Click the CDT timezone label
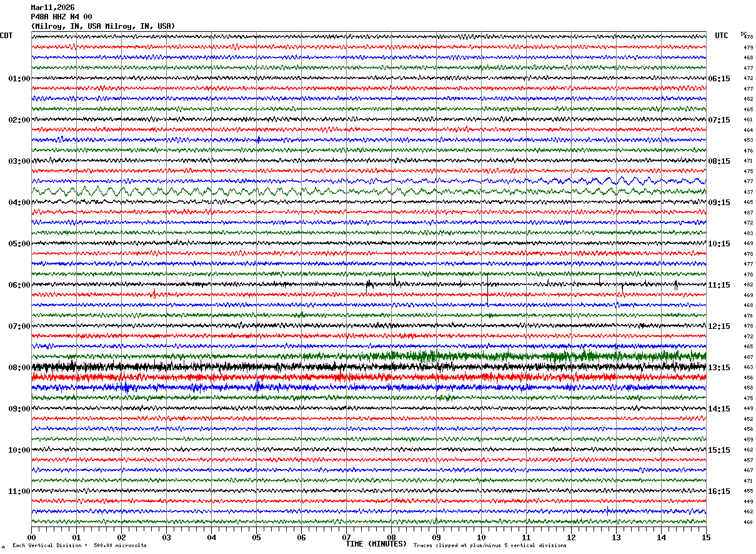This screenshot has height=554, width=756. coord(6,36)
